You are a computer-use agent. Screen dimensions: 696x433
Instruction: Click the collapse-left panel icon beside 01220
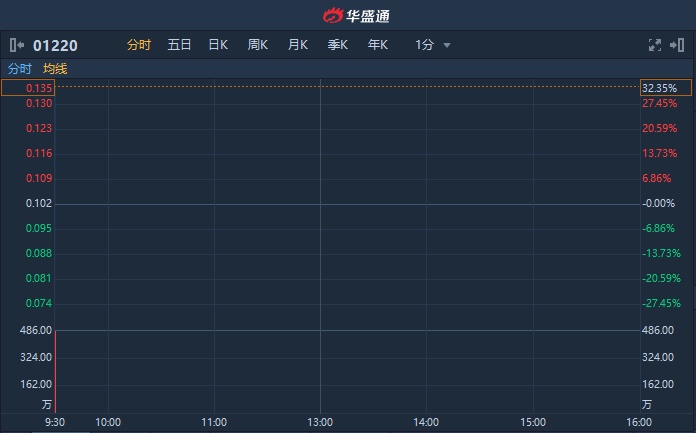[x=17, y=45]
